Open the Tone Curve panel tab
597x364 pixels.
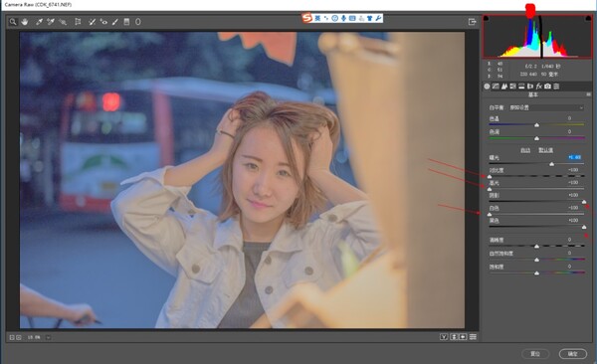click(496, 87)
